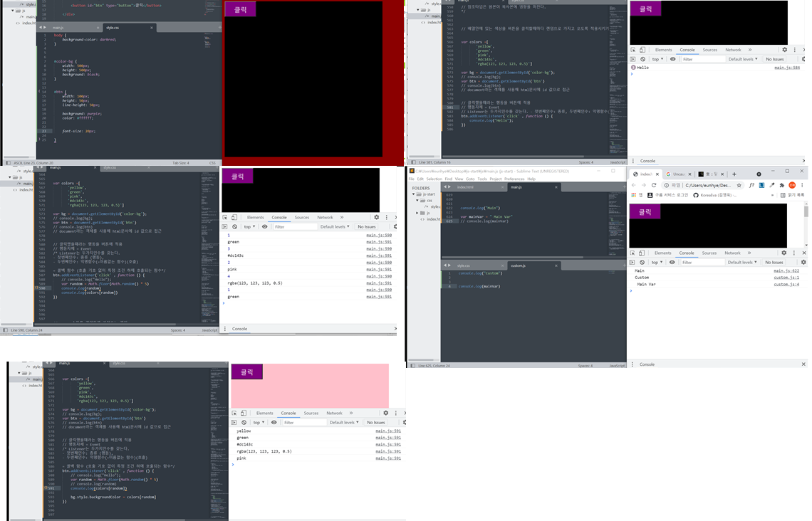Open Default levels dropdown in Main Var console
This screenshot has width=812, height=521.
pos(742,263)
